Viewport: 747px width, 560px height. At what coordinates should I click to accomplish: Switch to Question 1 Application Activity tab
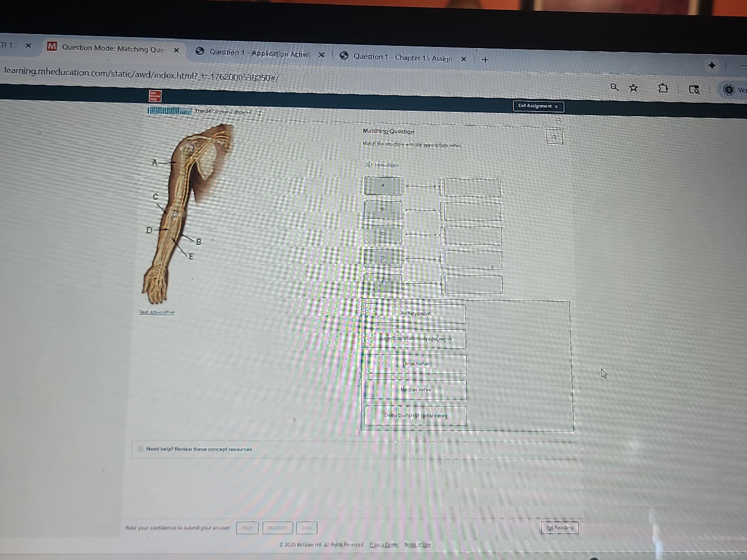coord(259,53)
